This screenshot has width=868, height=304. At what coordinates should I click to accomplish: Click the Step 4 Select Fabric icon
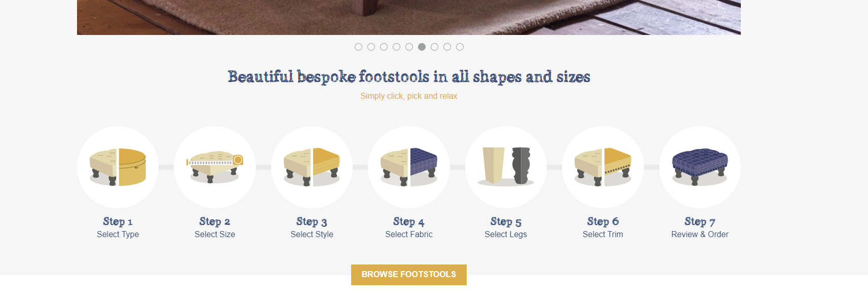(x=409, y=167)
